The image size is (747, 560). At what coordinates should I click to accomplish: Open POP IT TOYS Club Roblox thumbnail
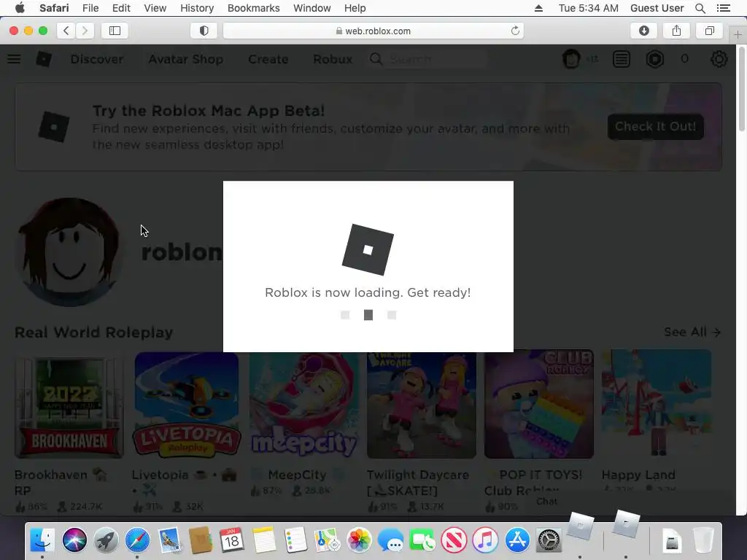(539, 404)
